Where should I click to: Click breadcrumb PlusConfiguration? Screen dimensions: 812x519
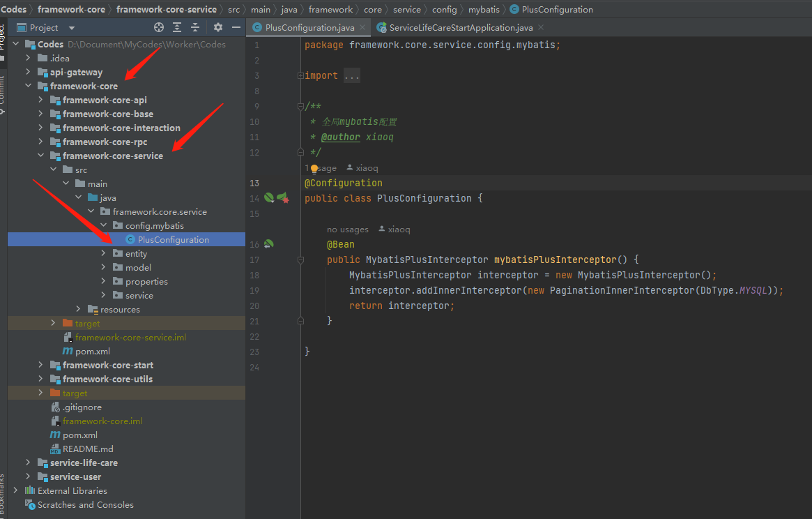pyautogui.click(x=557, y=9)
